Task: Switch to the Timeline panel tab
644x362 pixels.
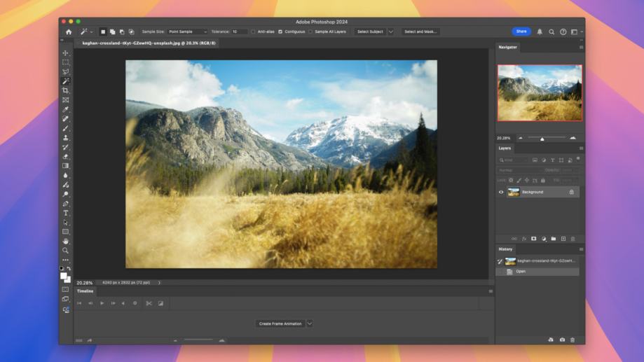Action: [x=85, y=291]
